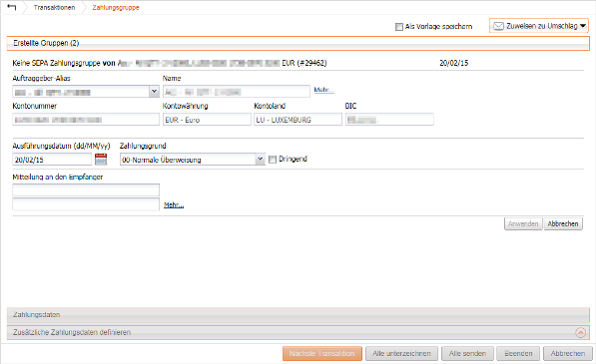
Task: Click Abbrechen button beside Anwenden
Action: click(563, 224)
